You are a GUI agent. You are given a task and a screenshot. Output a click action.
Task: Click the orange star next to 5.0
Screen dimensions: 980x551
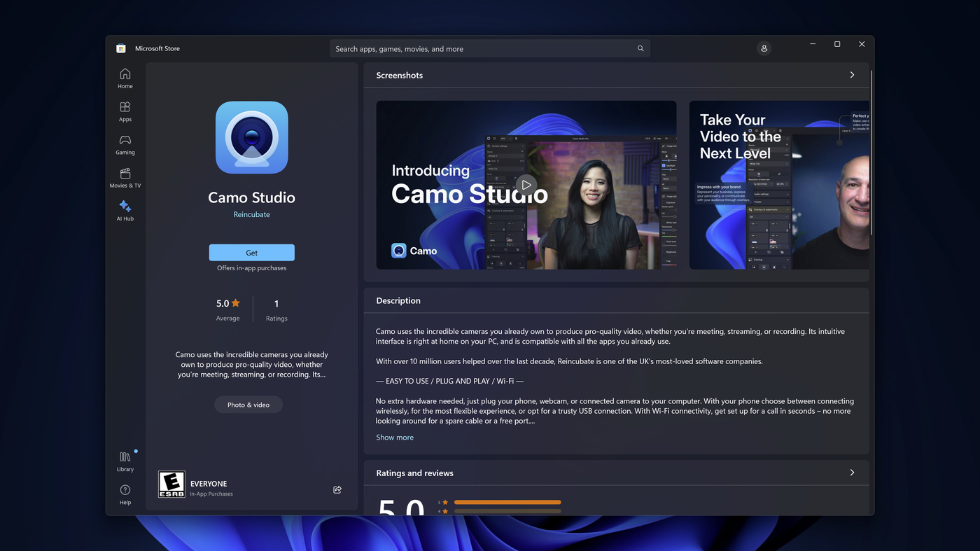pyautogui.click(x=236, y=303)
